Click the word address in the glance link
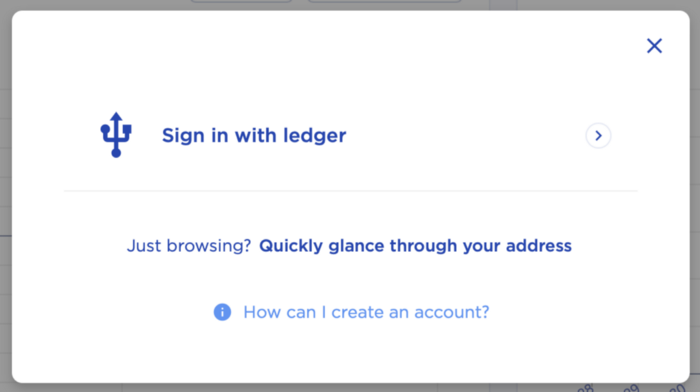 tap(539, 246)
